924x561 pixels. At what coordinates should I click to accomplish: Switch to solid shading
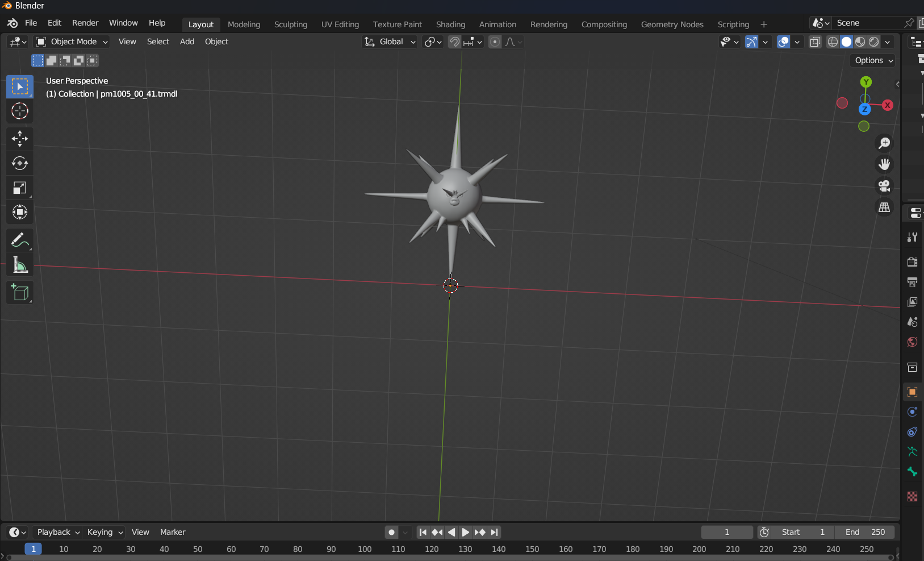846,41
